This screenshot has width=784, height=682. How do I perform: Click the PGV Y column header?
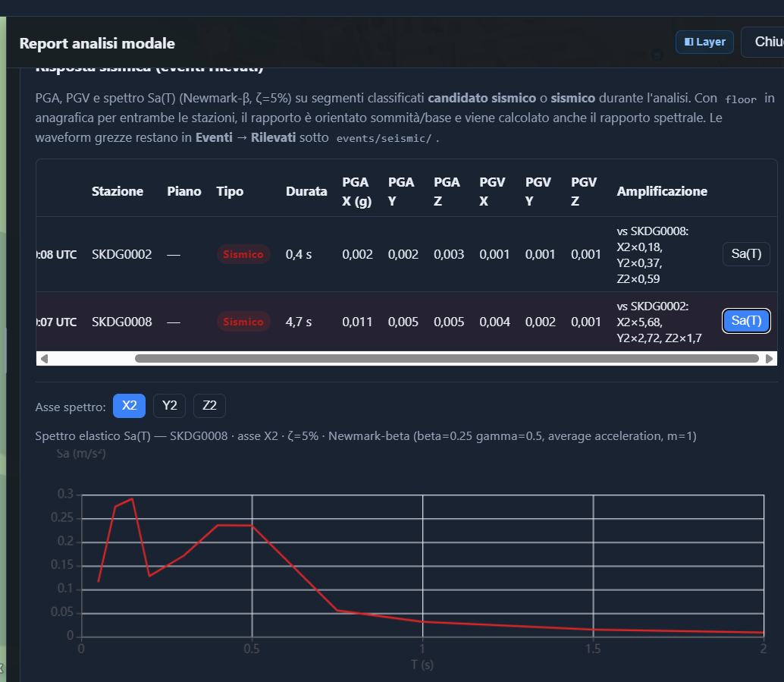pyautogui.click(x=538, y=192)
